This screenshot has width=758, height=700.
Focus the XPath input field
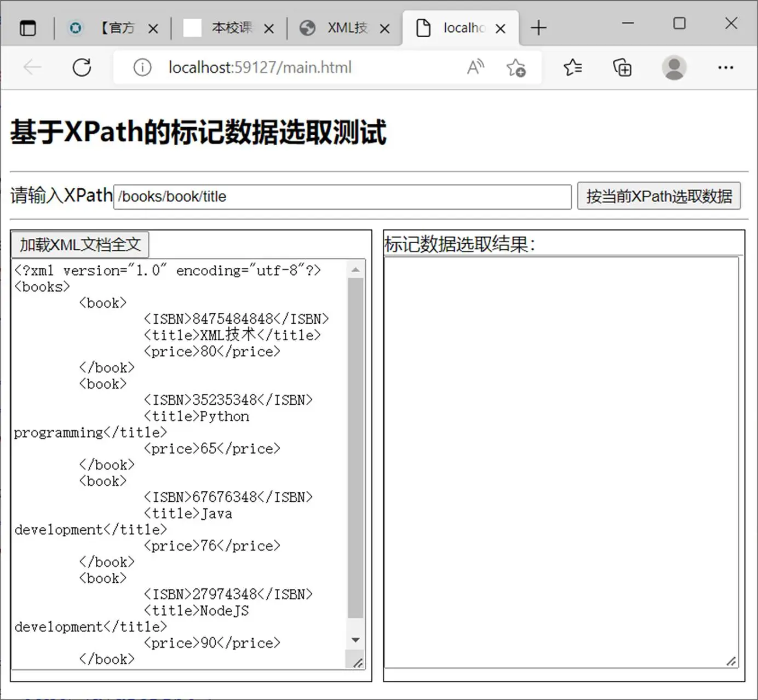(342, 197)
